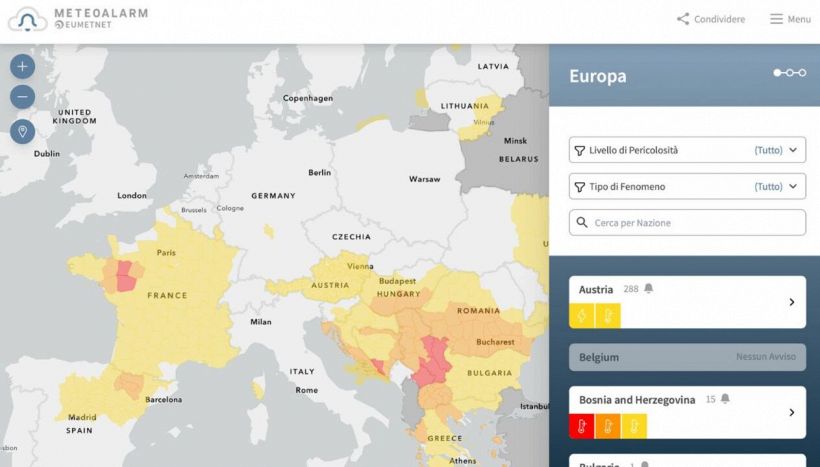Screen dimensions: 820x467
Task: Click Bosnia's orange temperature warning icon
Action: pos(607,426)
